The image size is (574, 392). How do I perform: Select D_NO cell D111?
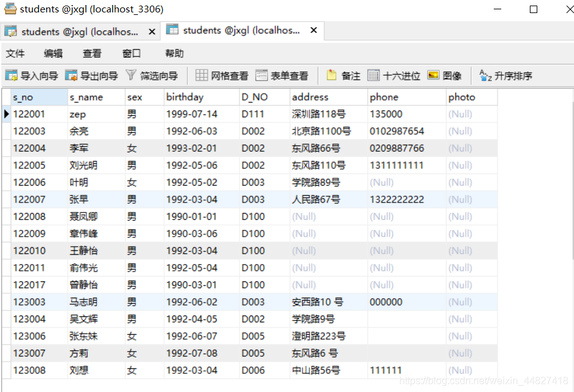pos(265,114)
